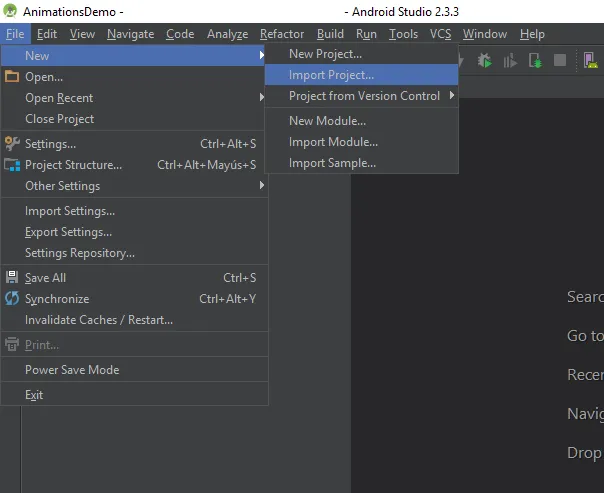
Task: Open Project Structure... entry
Action: pyautogui.click(x=134, y=165)
